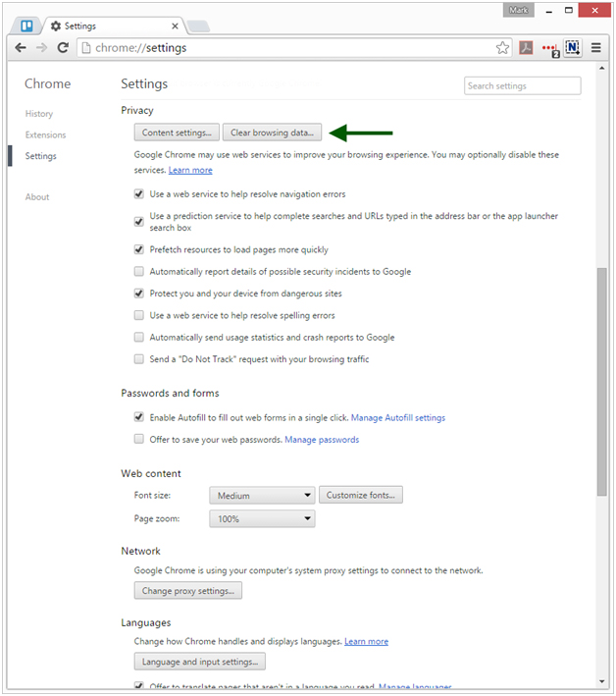The width and height of the screenshot is (616, 696).
Task: Click the Reload page icon
Action: pos(63,48)
